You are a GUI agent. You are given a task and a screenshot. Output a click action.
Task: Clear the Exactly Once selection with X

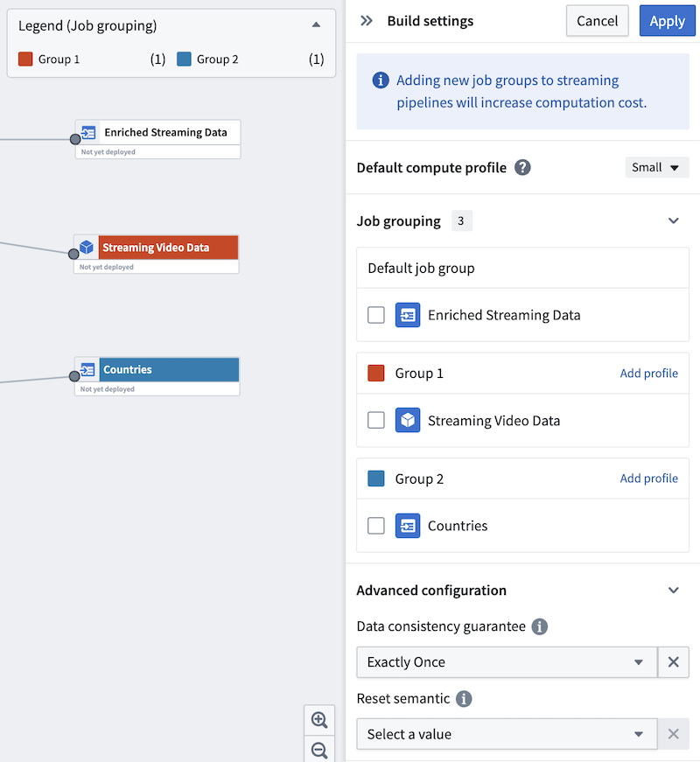pyautogui.click(x=673, y=662)
